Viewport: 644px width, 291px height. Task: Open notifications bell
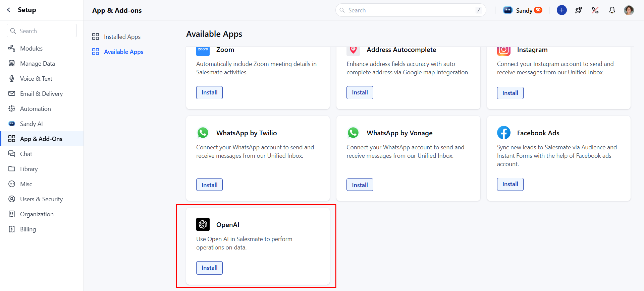[612, 10]
